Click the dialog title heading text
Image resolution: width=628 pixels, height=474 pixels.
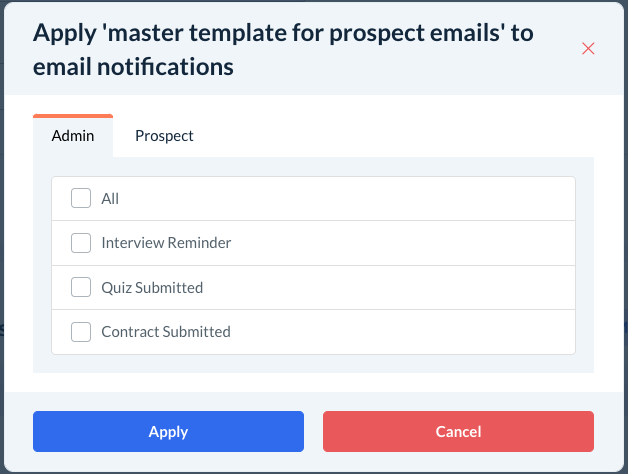click(x=283, y=49)
